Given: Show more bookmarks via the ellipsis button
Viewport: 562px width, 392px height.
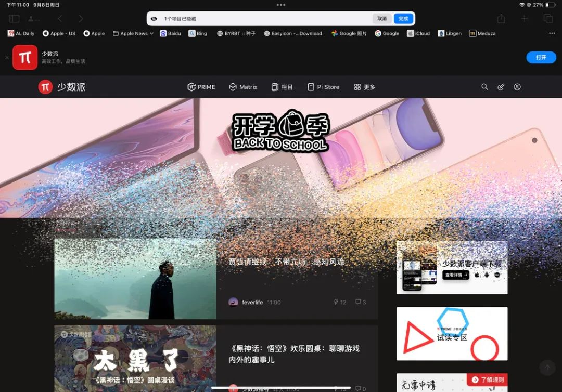Looking at the screenshot, I should click(x=552, y=33).
